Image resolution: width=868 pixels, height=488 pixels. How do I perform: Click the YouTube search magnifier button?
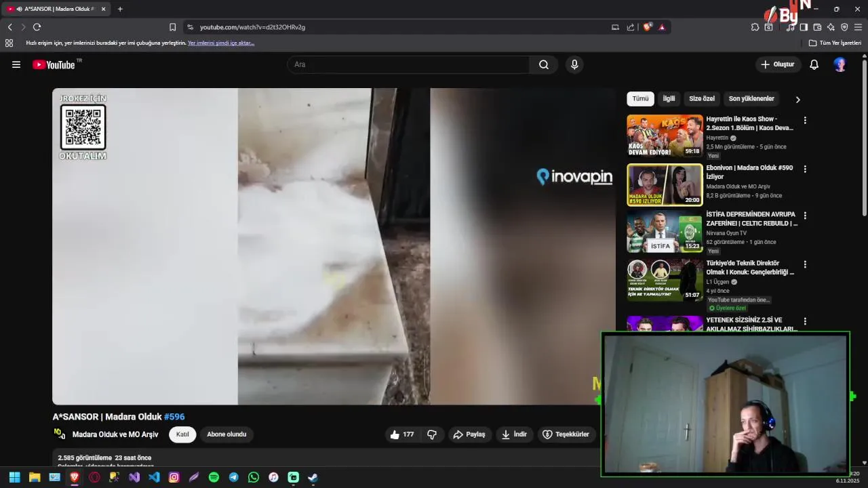544,64
